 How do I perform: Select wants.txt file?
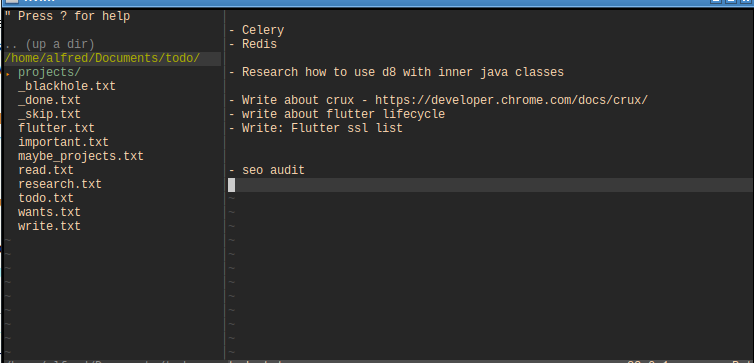tap(50, 212)
